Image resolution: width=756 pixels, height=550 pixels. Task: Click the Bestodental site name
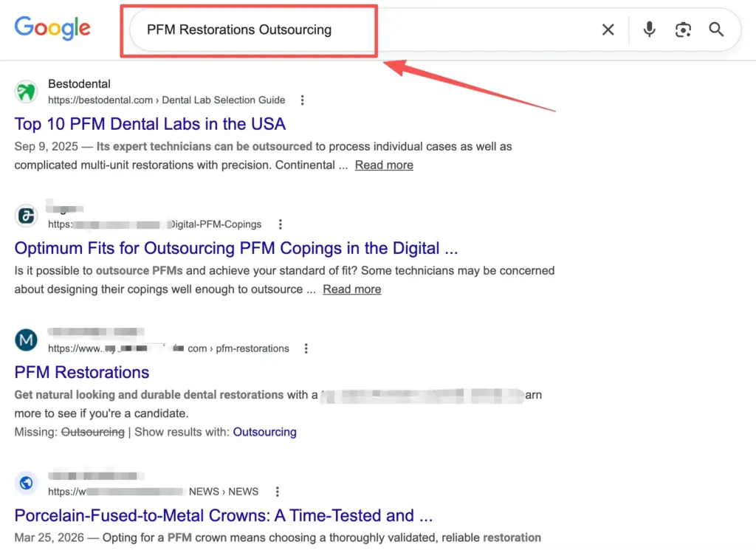(x=79, y=84)
